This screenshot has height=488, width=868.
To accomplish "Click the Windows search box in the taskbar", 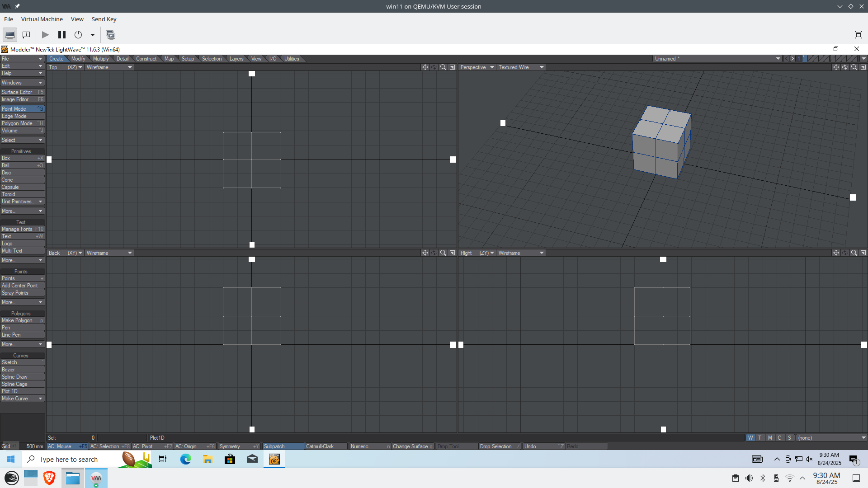I will pos(69,460).
